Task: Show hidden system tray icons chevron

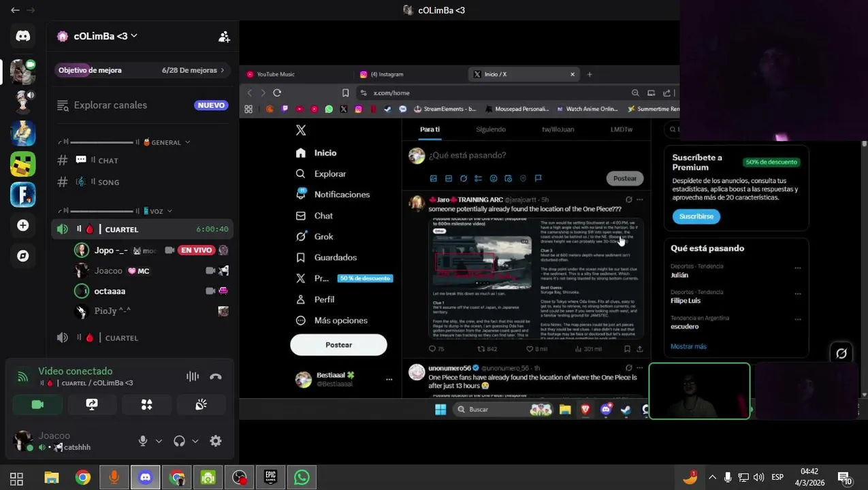Action: pos(712,478)
